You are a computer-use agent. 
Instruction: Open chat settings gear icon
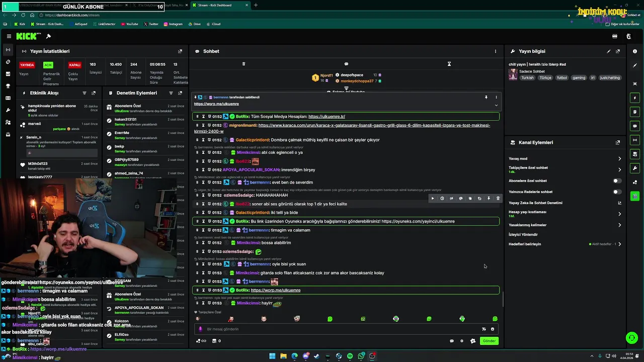pos(462,341)
